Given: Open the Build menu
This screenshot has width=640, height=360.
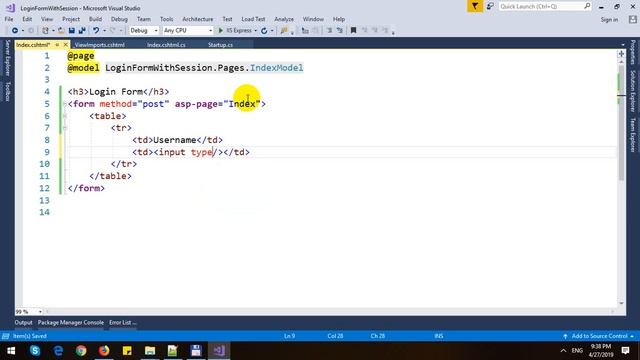Looking at the screenshot, I should (95, 19).
